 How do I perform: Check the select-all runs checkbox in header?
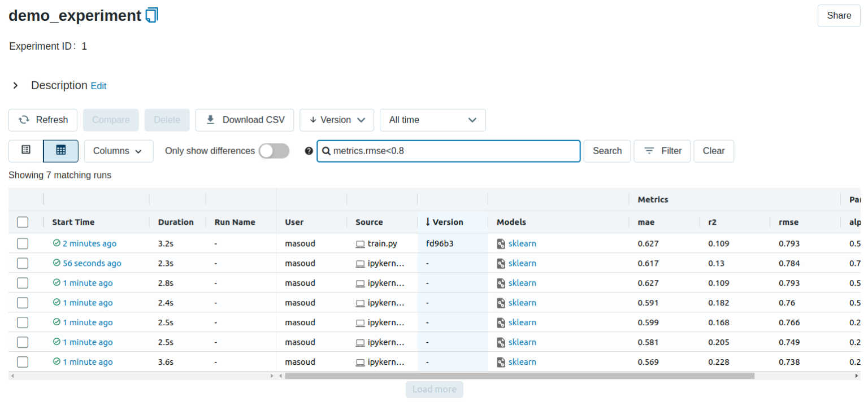point(23,222)
